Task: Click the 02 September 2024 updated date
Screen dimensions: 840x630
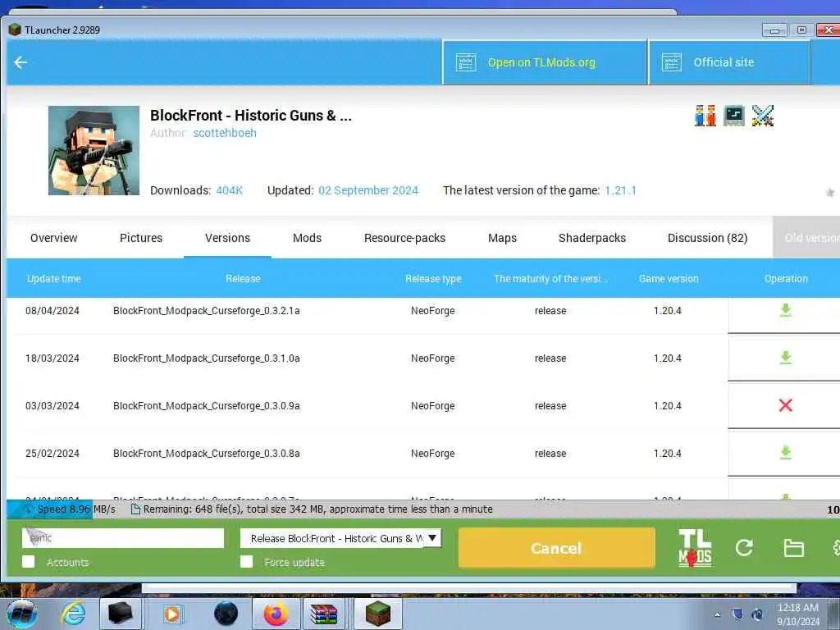Action: (368, 190)
